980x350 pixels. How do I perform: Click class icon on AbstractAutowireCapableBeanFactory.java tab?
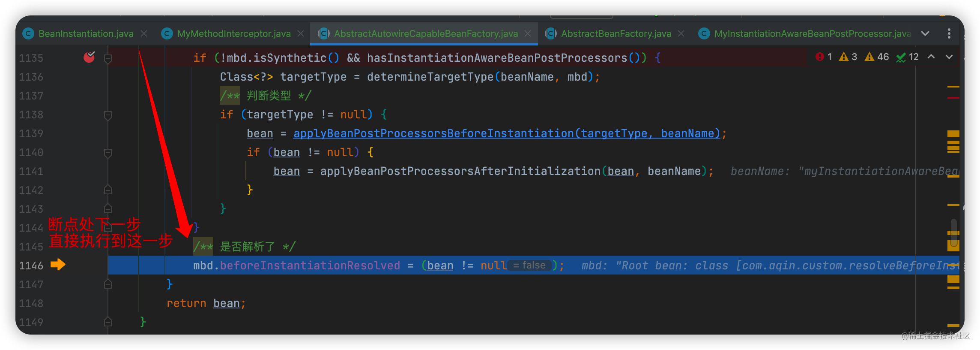[x=324, y=33]
